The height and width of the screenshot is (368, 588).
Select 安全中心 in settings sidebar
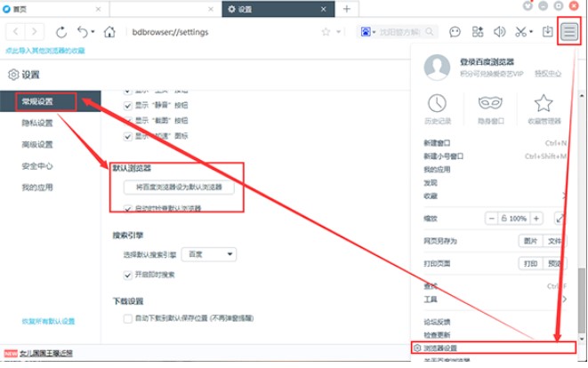point(37,166)
